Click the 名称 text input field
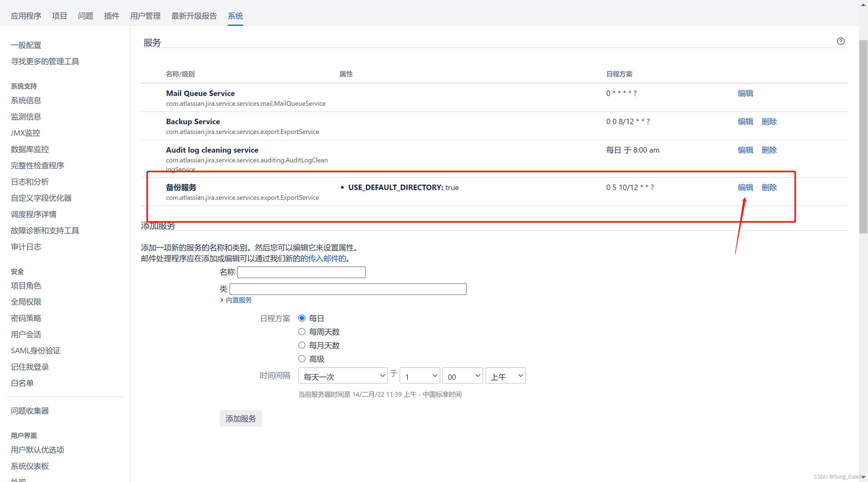Viewport: 868px width, 482px height. (301, 272)
